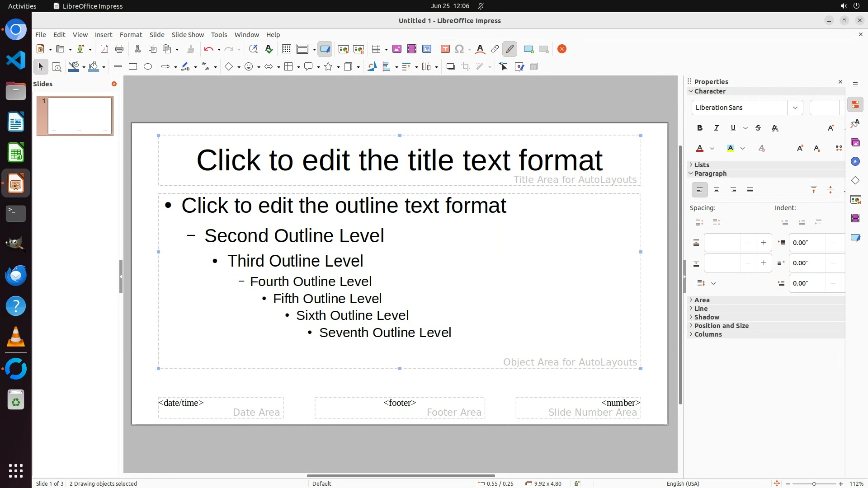Click the Insert Text Box icon

pos(445,49)
